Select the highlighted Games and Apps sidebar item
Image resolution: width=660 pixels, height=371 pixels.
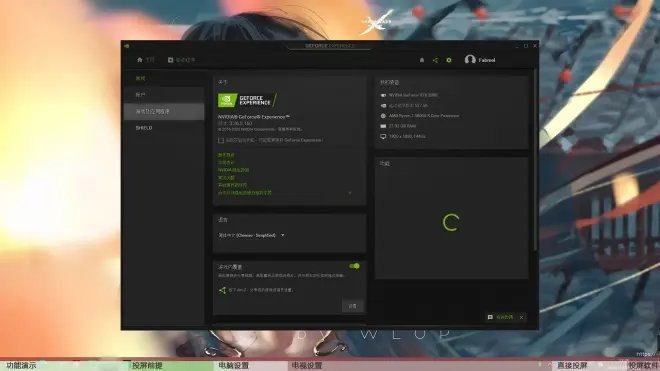pos(164,112)
